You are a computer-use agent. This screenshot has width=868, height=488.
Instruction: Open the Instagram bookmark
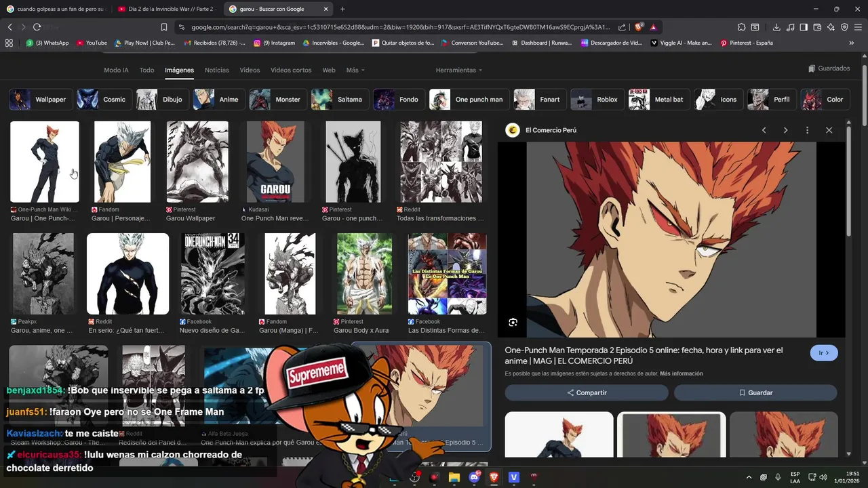coord(275,43)
